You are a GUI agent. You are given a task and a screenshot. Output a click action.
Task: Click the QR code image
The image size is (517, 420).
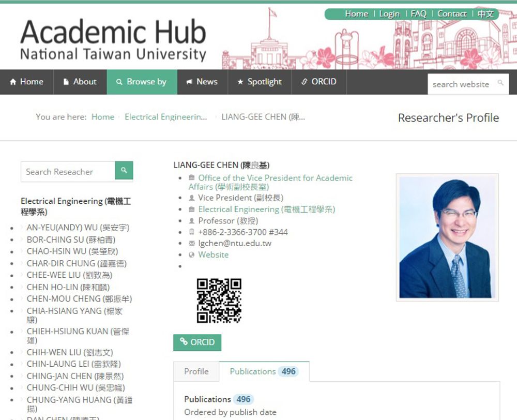pos(219,301)
